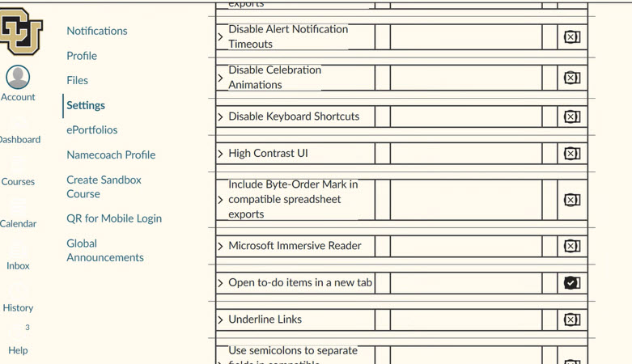
Task: Click the CU university logo
Action: click(x=20, y=32)
